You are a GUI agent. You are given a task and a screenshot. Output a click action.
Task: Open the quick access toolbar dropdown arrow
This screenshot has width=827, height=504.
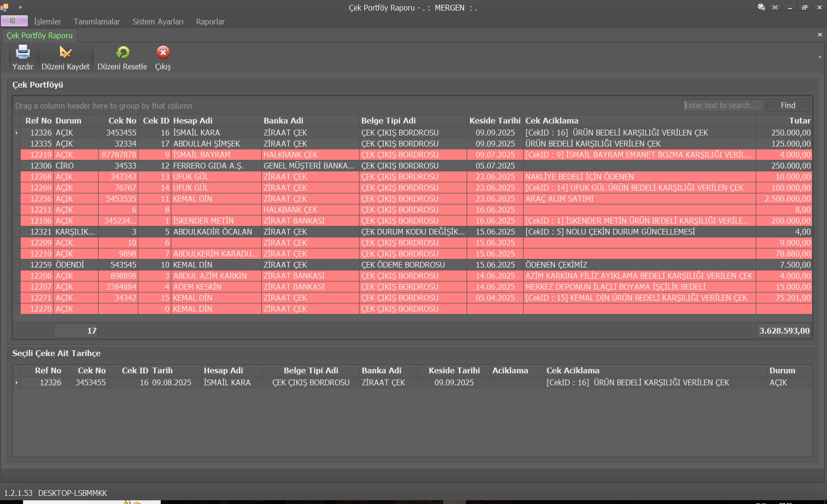[20, 8]
